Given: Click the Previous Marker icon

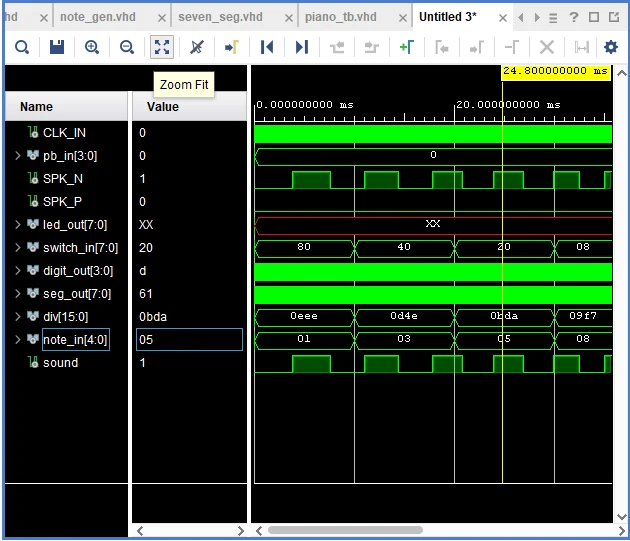Looking at the screenshot, I should [442, 47].
